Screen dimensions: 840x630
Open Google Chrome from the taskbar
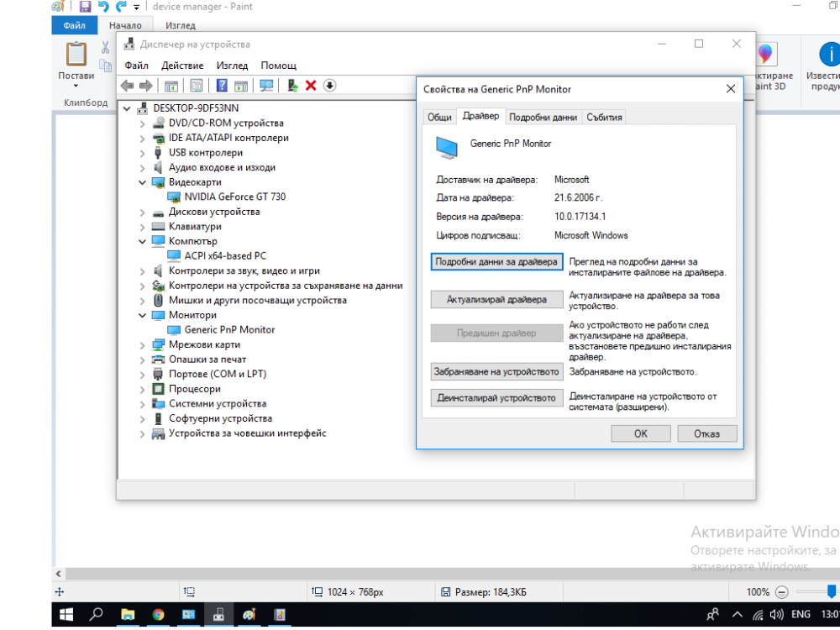tap(158, 615)
